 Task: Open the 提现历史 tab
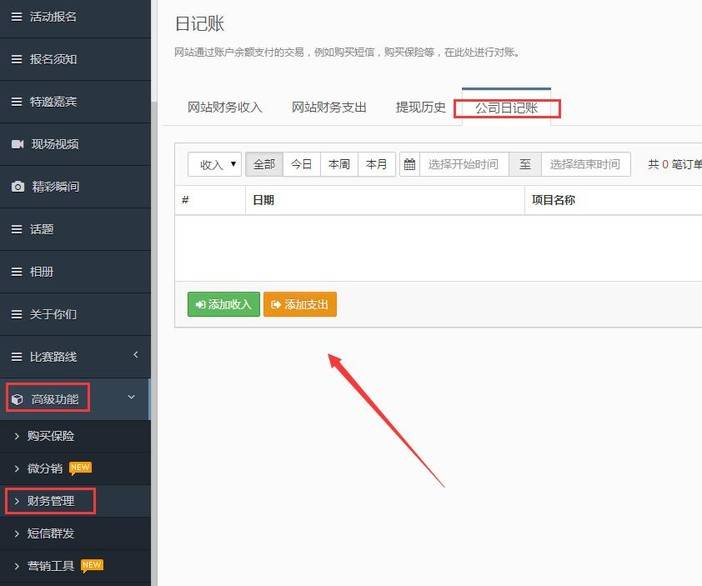click(x=420, y=108)
